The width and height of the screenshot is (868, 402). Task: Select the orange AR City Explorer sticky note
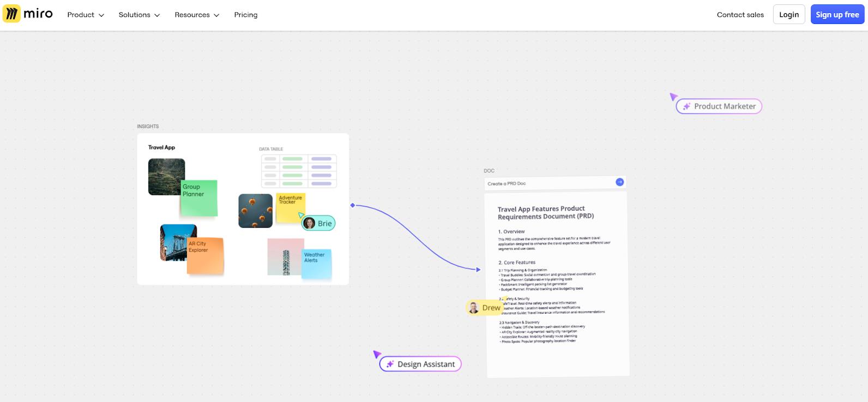click(206, 256)
